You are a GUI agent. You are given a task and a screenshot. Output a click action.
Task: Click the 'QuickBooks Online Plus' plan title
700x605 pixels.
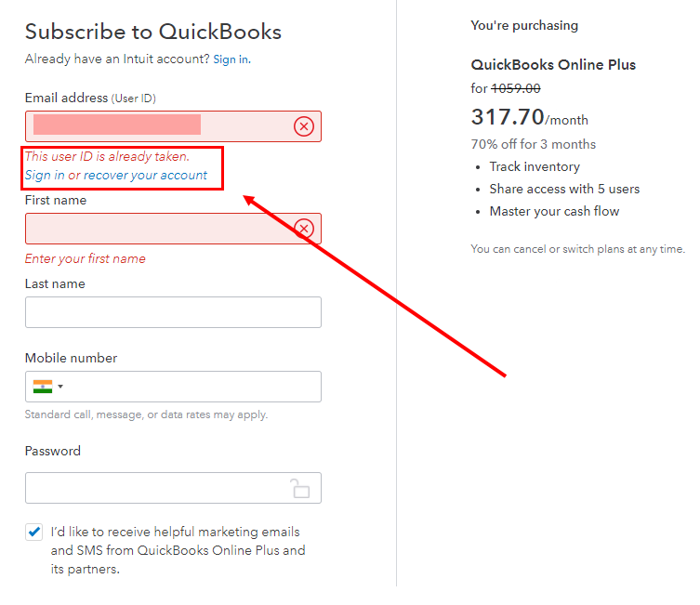point(553,65)
